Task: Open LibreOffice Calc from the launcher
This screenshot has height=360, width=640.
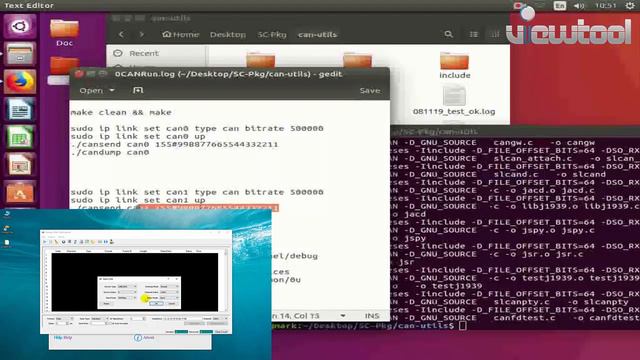Action: click(19, 137)
